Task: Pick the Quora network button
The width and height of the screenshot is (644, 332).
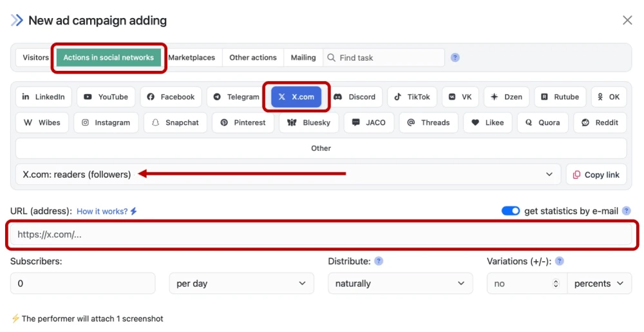Action: (x=542, y=122)
